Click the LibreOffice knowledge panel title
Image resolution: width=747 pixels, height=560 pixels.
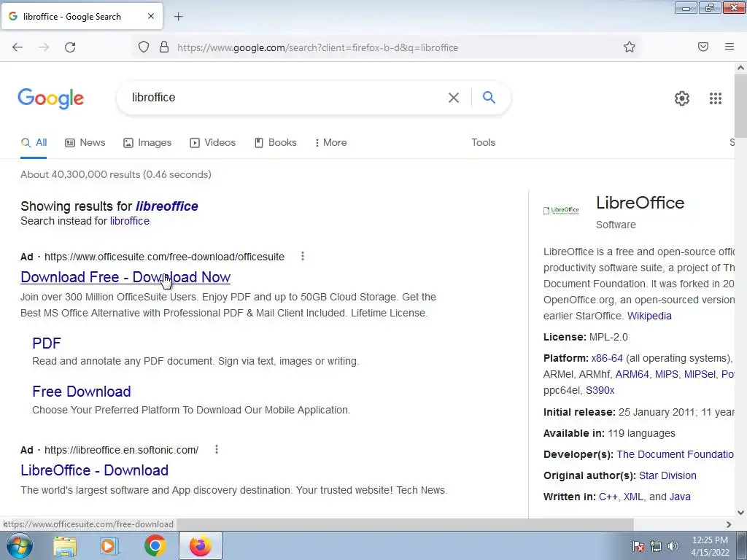pyautogui.click(x=640, y=203)
